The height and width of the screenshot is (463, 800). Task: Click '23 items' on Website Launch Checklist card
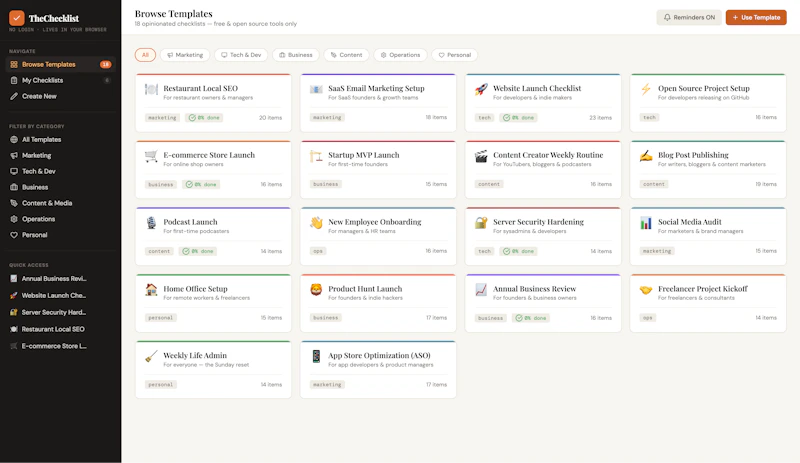tap(601, 117)
